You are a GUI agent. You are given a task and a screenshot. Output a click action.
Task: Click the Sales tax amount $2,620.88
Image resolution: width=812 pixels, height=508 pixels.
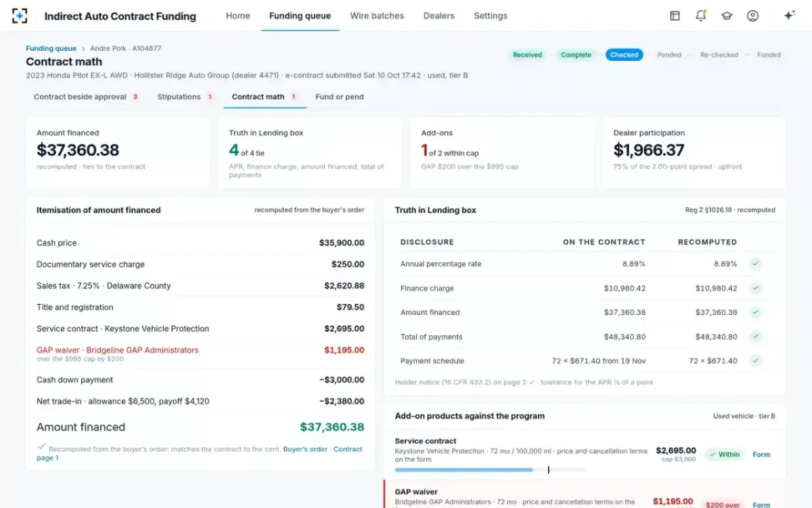click(344, 286)
